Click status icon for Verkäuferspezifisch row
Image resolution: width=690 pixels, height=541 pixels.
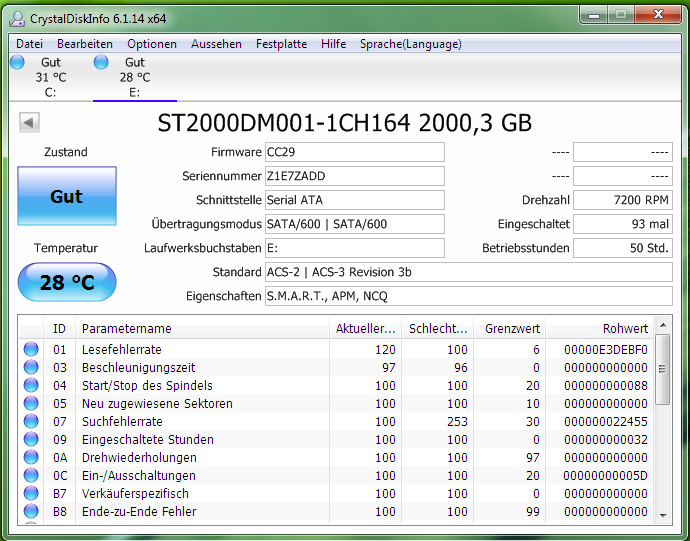[x=31, y=493]
